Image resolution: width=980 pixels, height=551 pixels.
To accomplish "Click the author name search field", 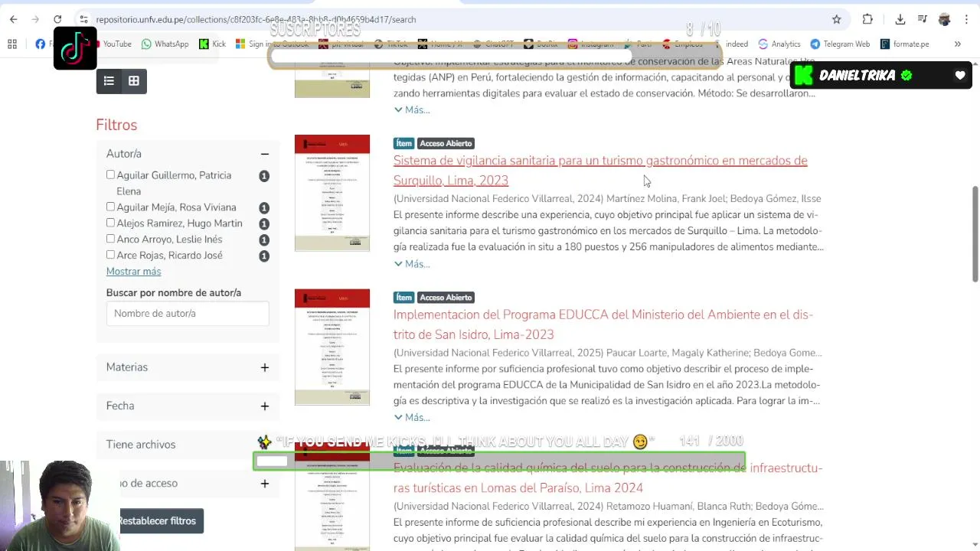I will pos(188,314).
